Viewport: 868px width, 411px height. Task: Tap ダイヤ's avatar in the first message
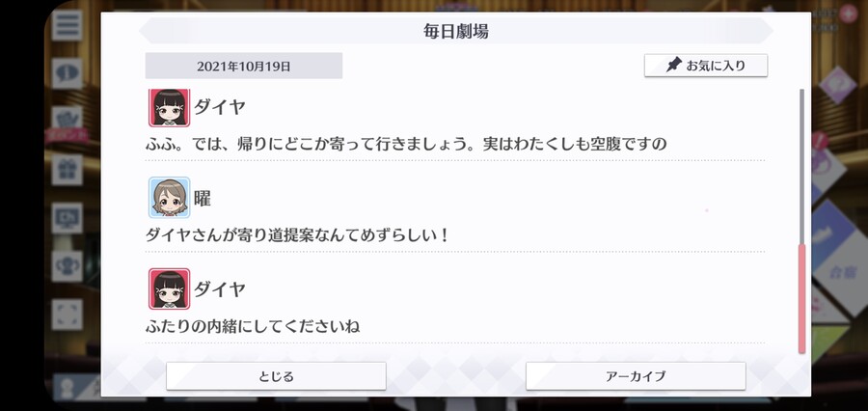coord(170,107)
